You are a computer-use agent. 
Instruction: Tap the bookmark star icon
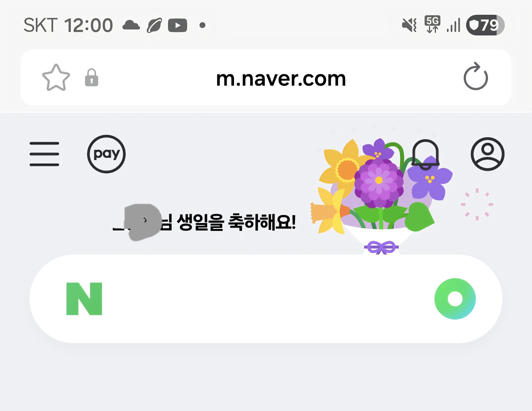(x=56, y=78)
